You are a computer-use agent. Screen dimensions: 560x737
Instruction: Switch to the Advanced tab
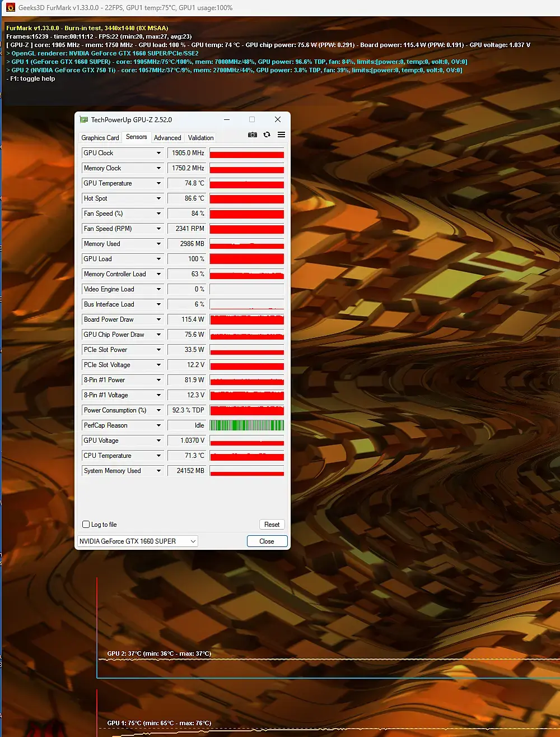pos(167,138)
